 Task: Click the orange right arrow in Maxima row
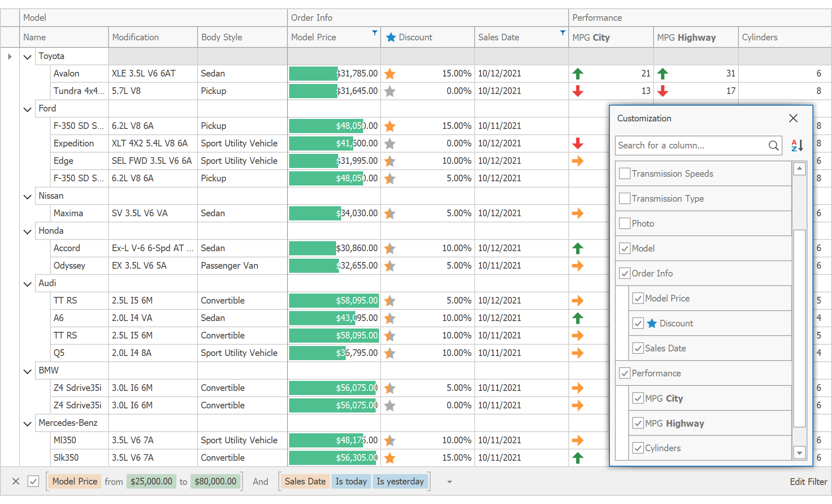coord(578,213)
